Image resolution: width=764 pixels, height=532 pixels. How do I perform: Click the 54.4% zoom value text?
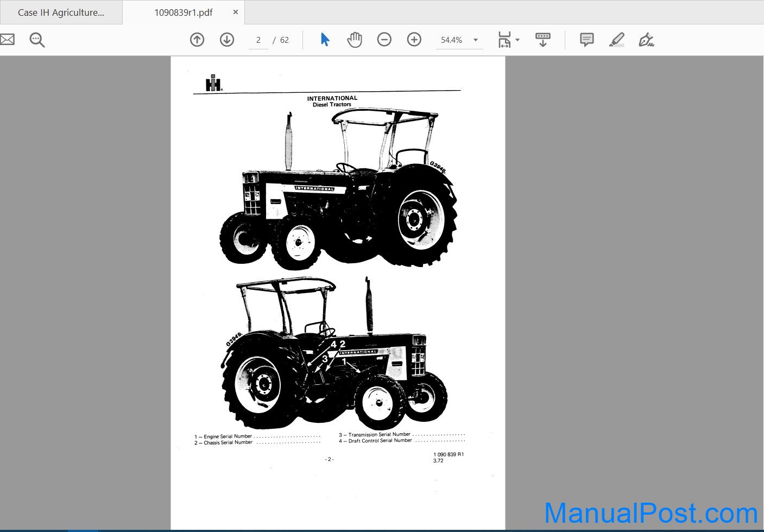(x=452, y=40)
